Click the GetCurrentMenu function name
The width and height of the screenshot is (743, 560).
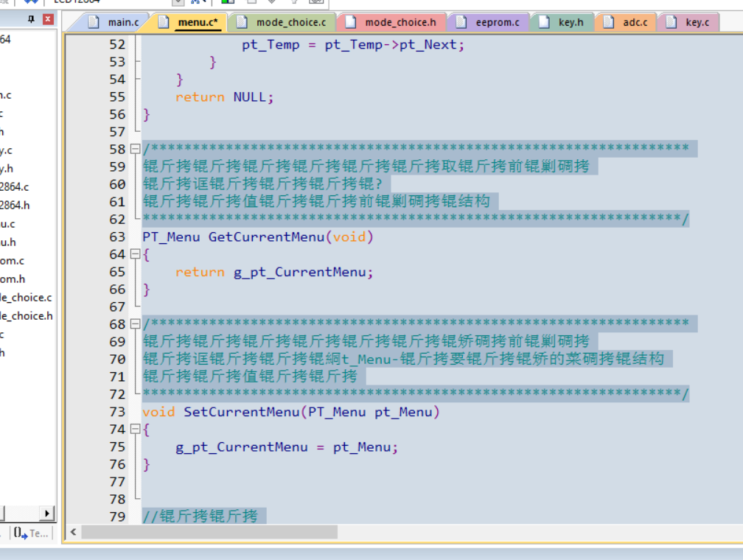(x=266, y=237)
